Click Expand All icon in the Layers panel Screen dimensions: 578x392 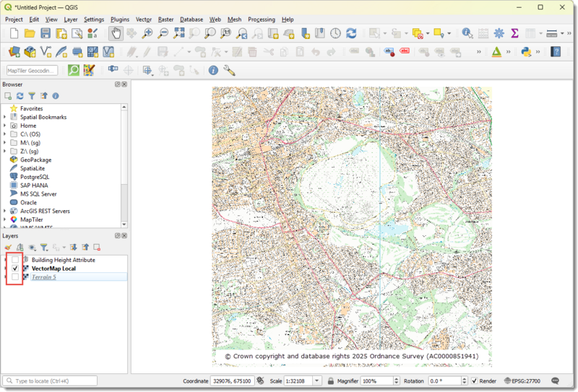(74, 247)
